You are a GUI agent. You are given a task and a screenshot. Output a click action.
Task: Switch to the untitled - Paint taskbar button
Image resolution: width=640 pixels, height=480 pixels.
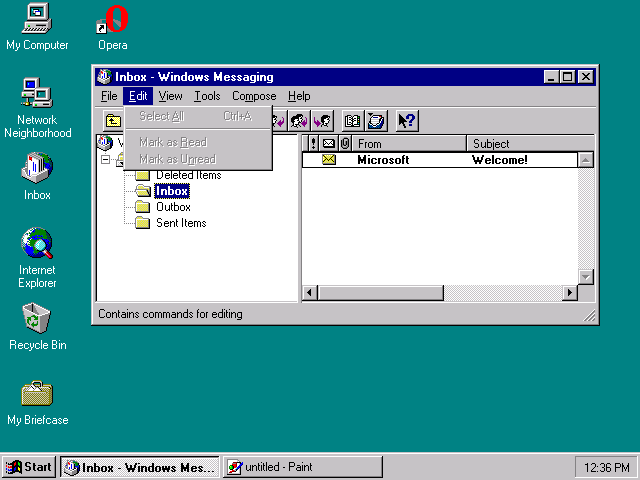click(302, 467)
